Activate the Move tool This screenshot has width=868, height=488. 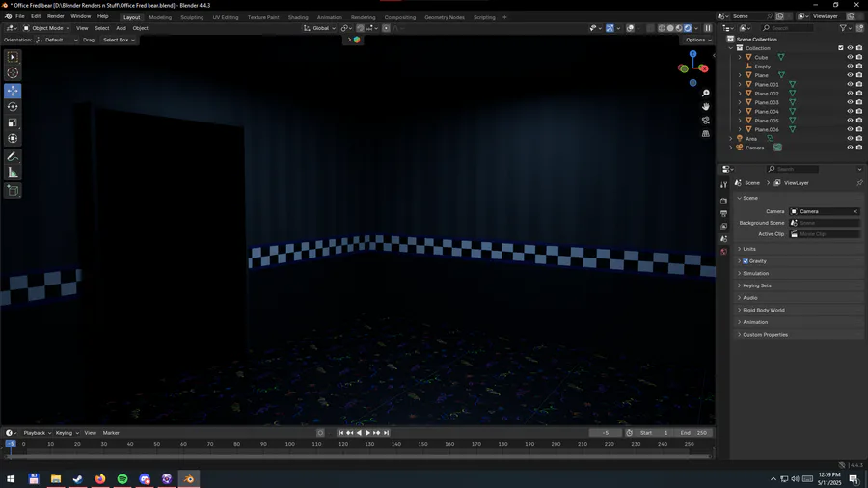13,91
